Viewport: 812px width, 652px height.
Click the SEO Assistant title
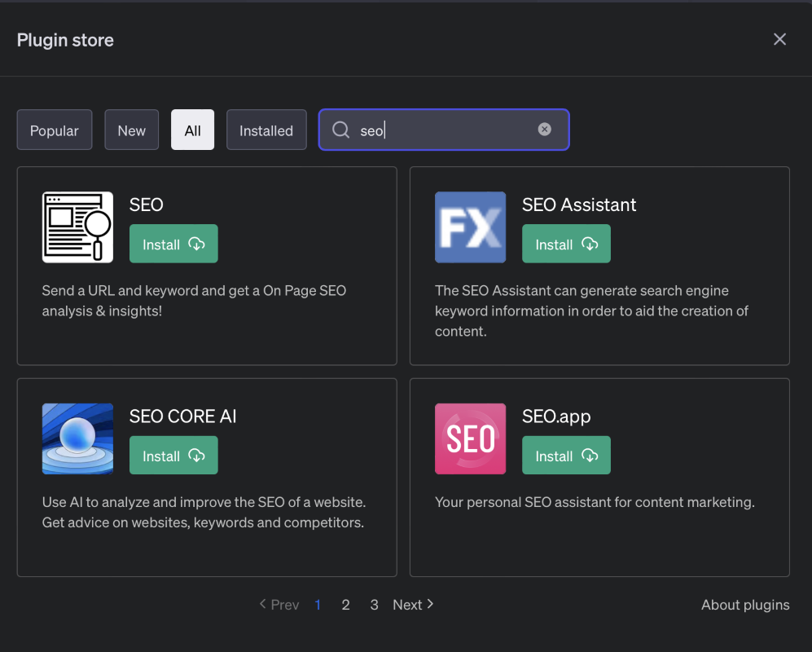(579, 205)
